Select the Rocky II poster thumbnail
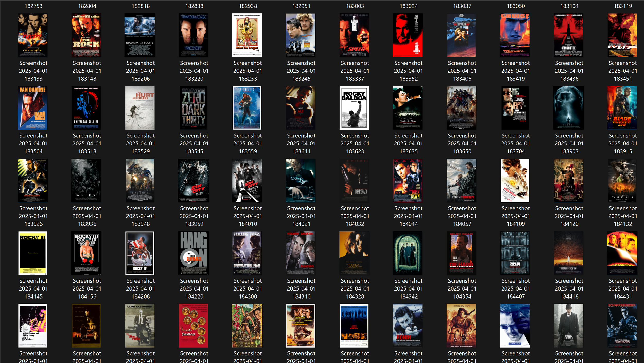 [x=33, y=253]
